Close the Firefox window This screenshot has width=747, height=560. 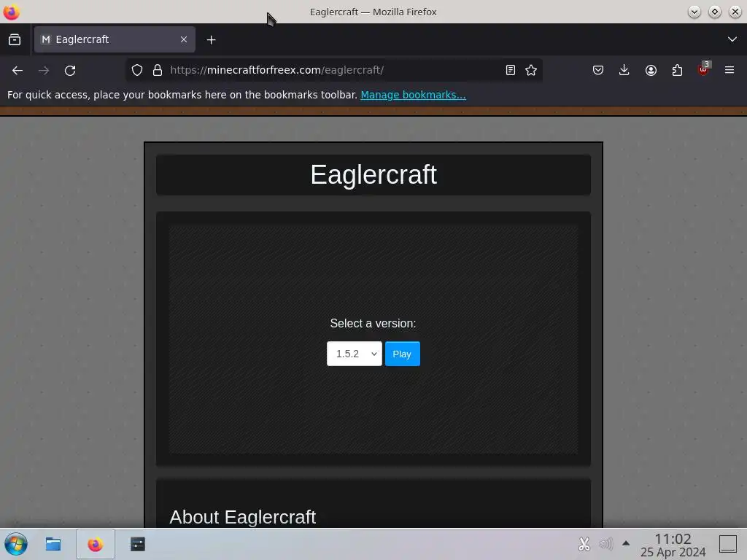pyautogui.click(x=735, y=12)
